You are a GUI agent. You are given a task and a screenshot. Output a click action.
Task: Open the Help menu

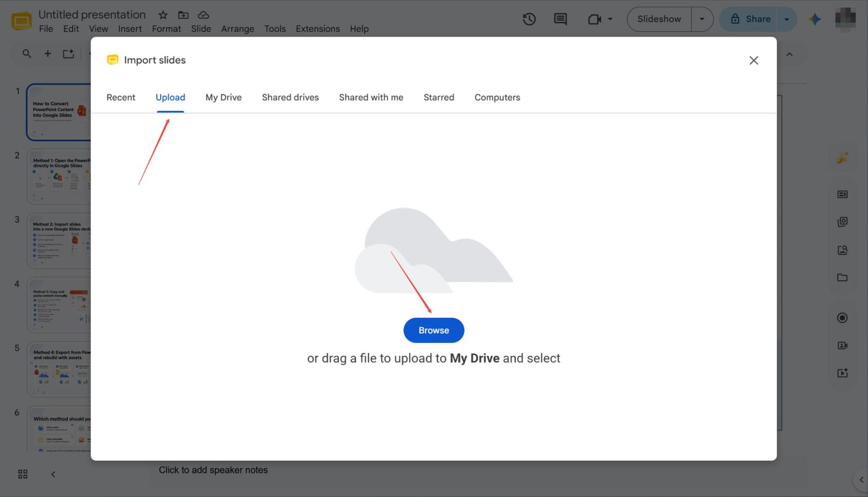pos(359,29)
